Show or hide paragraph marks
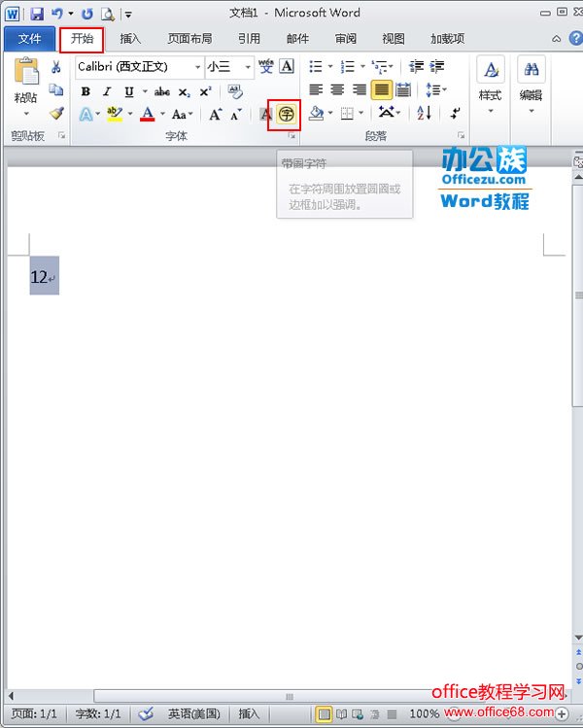Image resolution: width=583 pixels, height=728 pixels. (x=455, y=113)
